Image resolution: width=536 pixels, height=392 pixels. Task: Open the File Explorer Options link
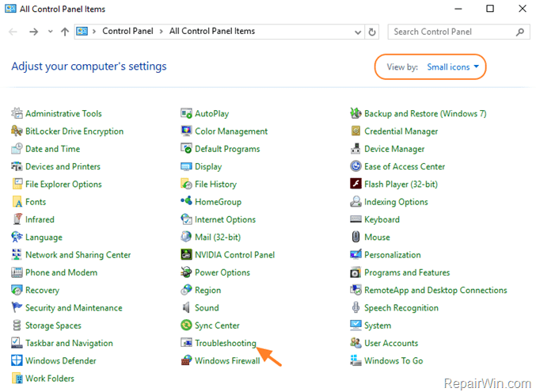pos(63,185)
